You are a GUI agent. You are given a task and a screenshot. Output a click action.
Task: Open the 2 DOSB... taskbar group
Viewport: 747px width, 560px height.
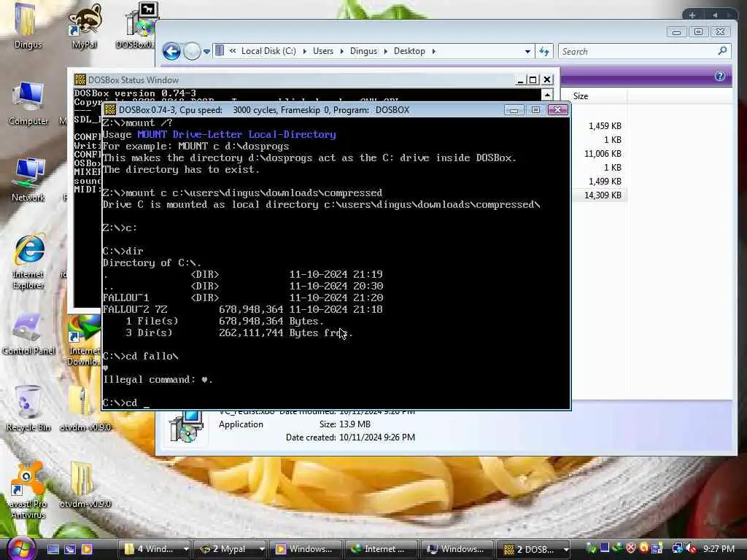point(530,549)
